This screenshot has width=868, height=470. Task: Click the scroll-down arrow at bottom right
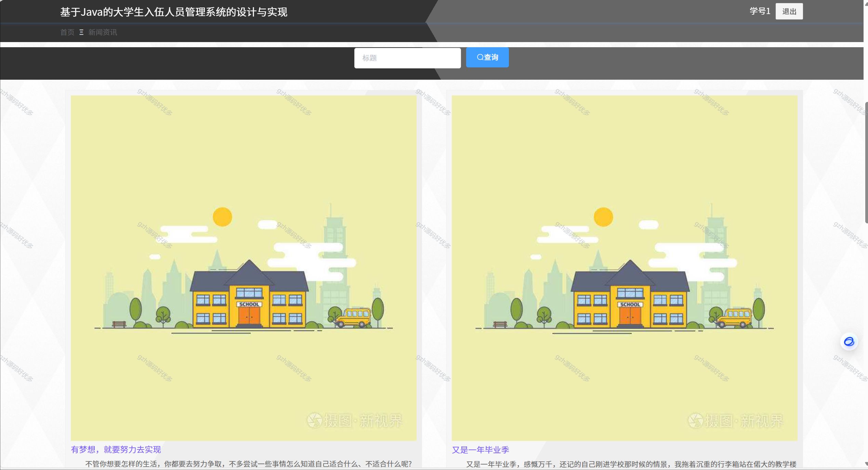[866, 464]
